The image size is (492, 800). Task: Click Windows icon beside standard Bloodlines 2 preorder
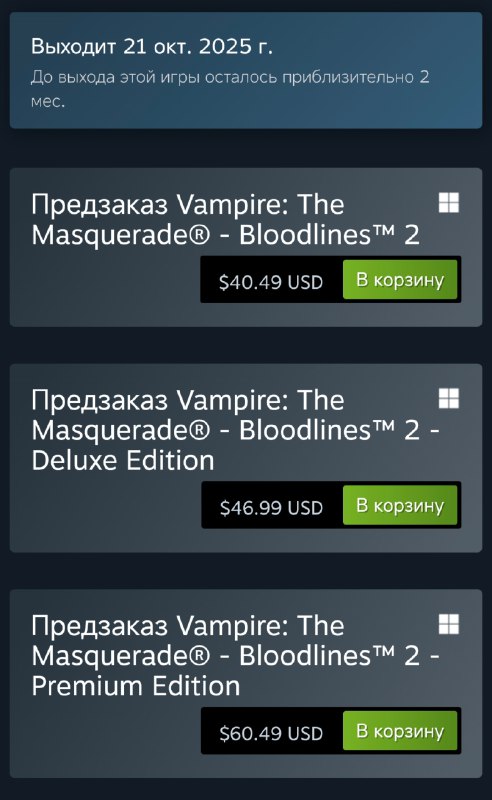[449, 203]
